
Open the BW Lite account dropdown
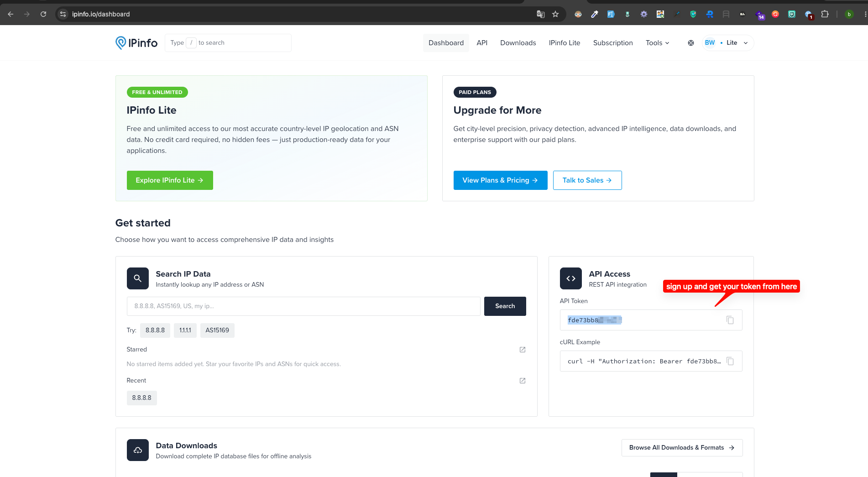pyautogui.click(x=728, y=43)
